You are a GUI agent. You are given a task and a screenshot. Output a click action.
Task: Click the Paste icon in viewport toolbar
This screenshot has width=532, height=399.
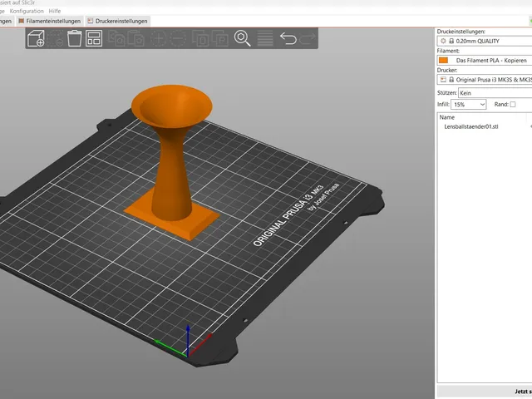pyautogui.click(x=136, y=38)
